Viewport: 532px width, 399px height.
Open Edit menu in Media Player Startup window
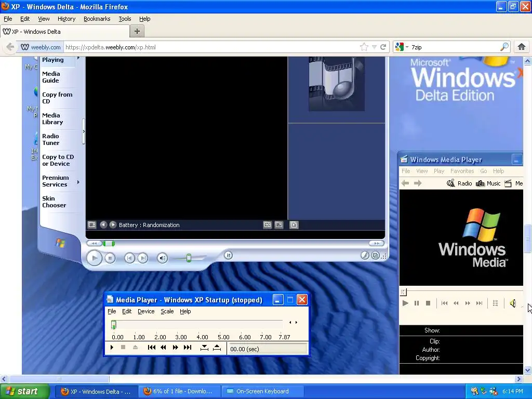pyautogui.click(x=127, y=312)
